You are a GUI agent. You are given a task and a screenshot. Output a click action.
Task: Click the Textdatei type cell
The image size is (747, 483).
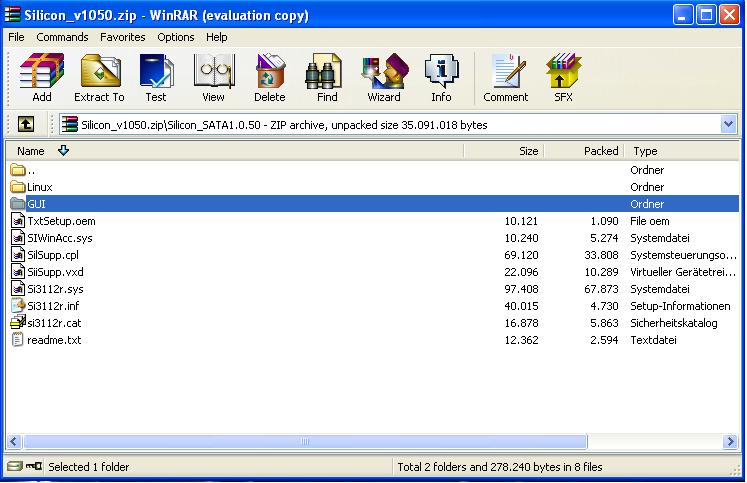[x=653, y=340]
